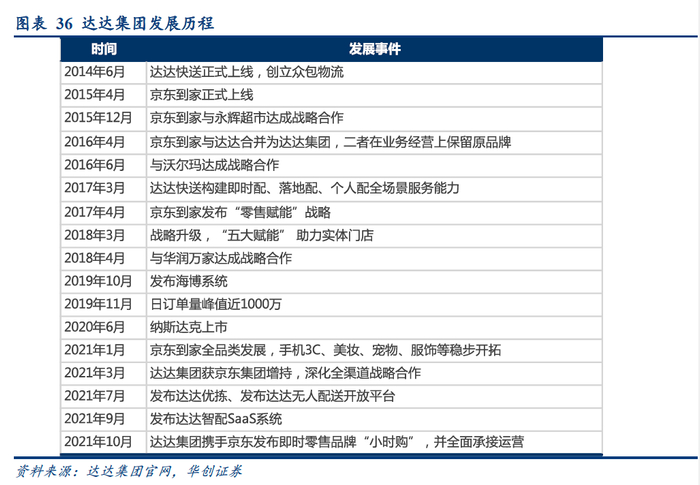Screen dimensions: 700x485
Task: Click '京东到家发布"零售赋能"战略' event text
Action: 240,212
